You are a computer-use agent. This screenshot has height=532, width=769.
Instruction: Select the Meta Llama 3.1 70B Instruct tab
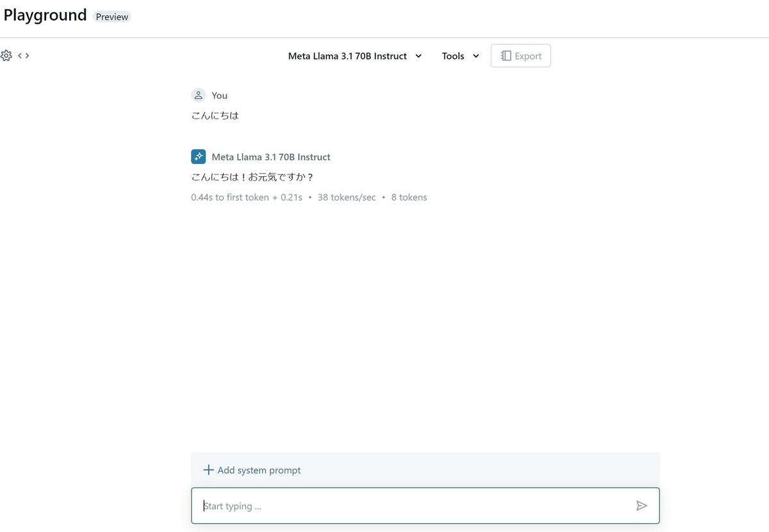pyautogui.click(x=347, y=56)
